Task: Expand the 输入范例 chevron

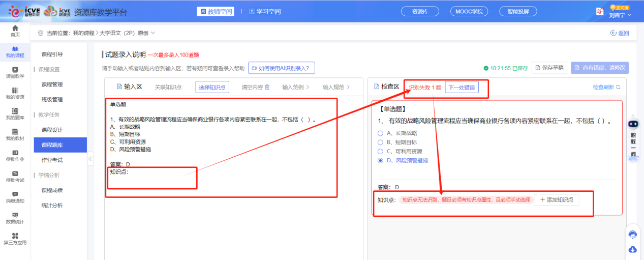Action: click(x=307, y=87)
